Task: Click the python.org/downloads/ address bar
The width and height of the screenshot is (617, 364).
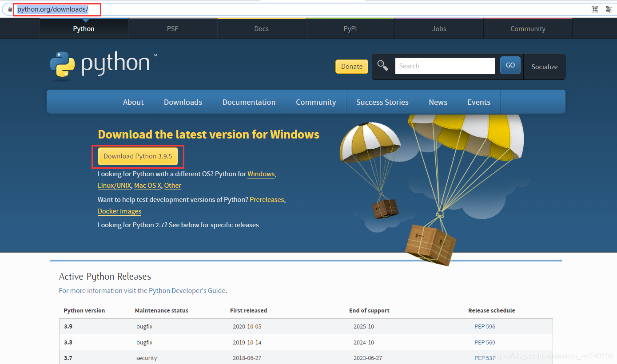Action: tap(53, 9)
